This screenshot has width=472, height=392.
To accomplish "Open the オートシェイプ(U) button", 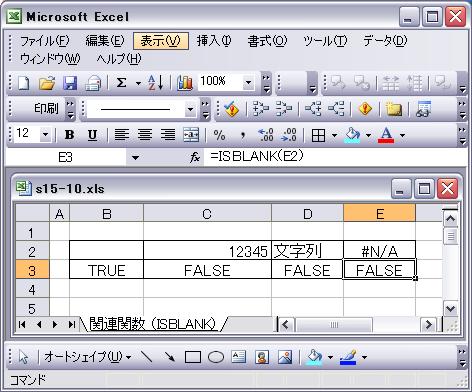I will point(87,357).
